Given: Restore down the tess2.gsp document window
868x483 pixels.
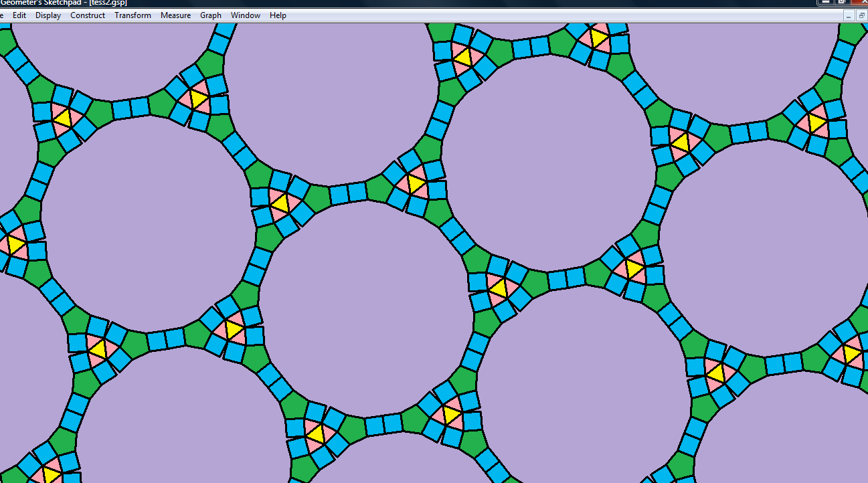Looking at the screenshot, I should [861, 15].
